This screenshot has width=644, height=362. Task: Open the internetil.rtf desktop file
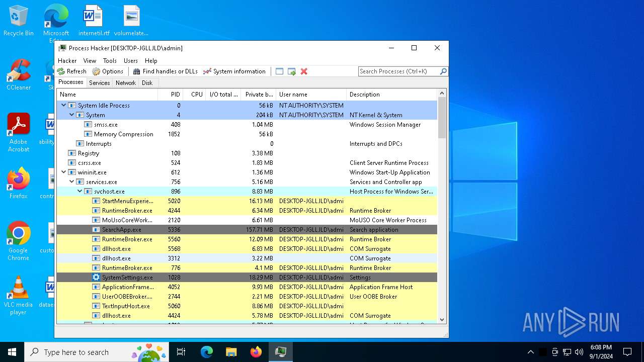(x=94, y=21)
